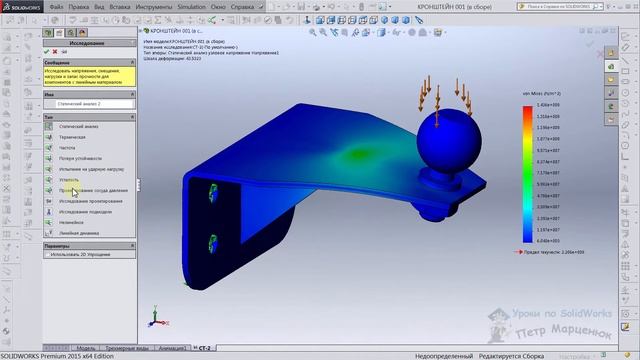Switch to the Трехмерные виды tab

(127, 348)
